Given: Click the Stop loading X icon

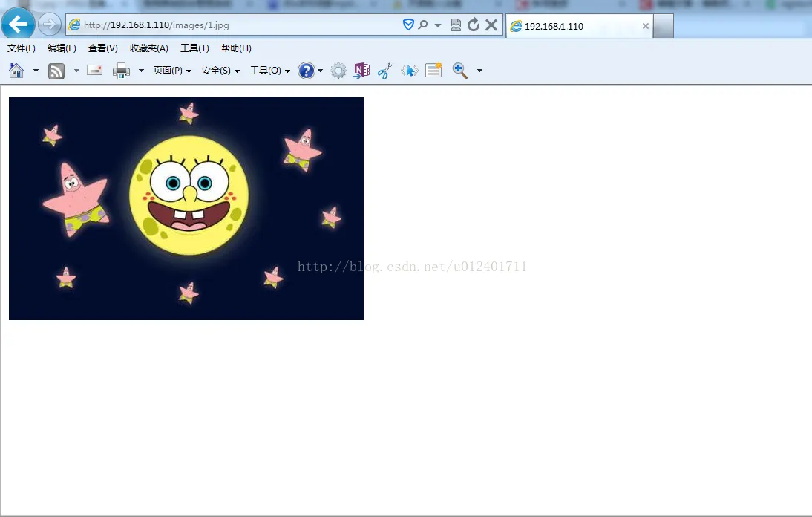Looking at the screenshot, I should [491, 25].
